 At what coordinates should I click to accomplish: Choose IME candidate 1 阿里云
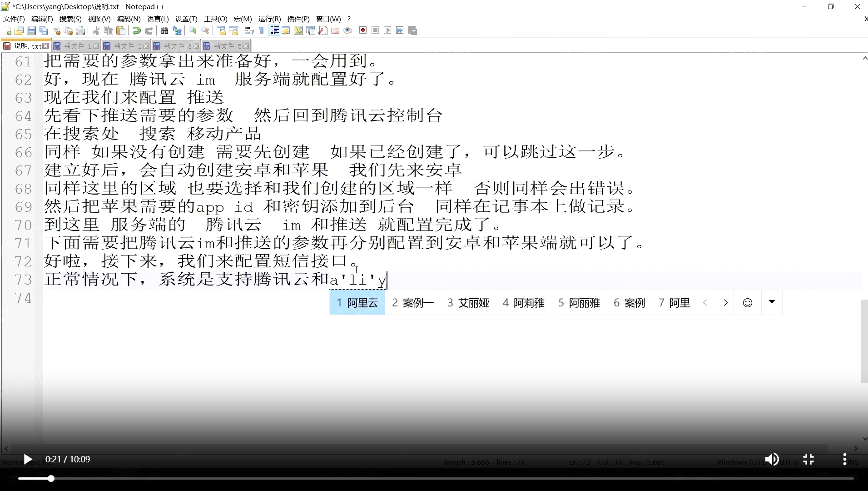pos(357,303)
